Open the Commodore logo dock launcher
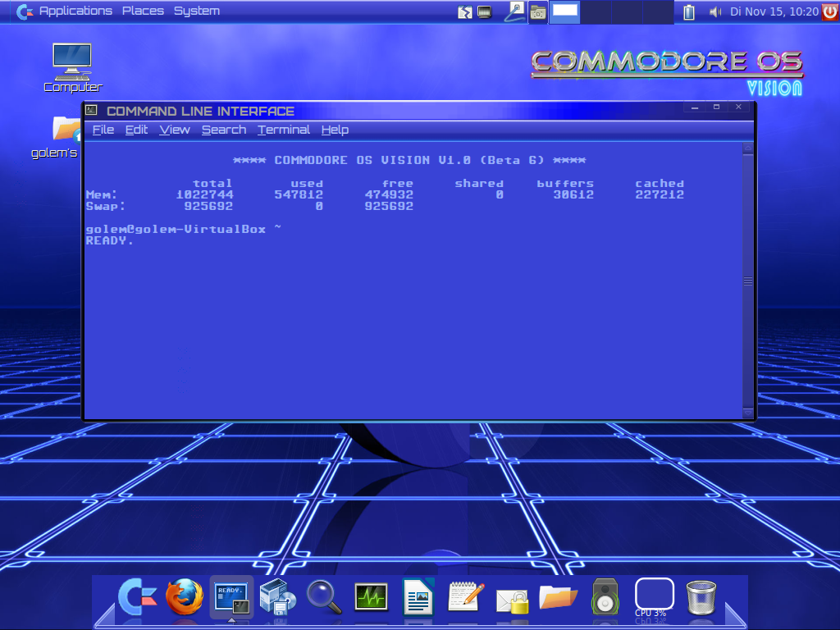Image resolution: width=840 pixels, height=630 pixels. coord(138,596)
